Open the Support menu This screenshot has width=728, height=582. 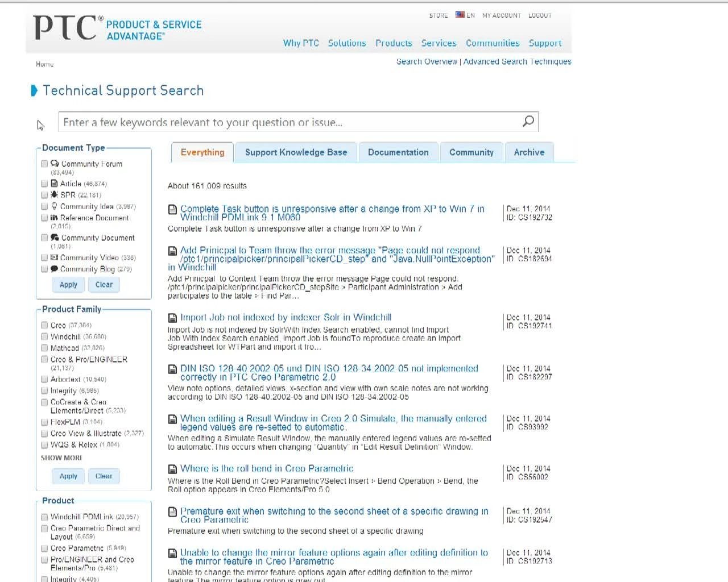(x=545, y=43)
